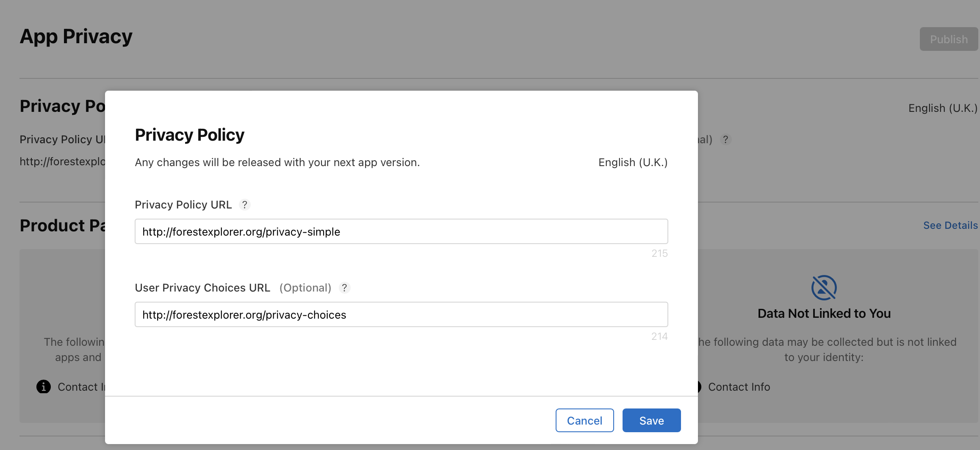The height and width of the screenshot is (450, 980).
Task: Open the English (U.K.) selector on App Privacy page
Action: [x=942, y=108]
